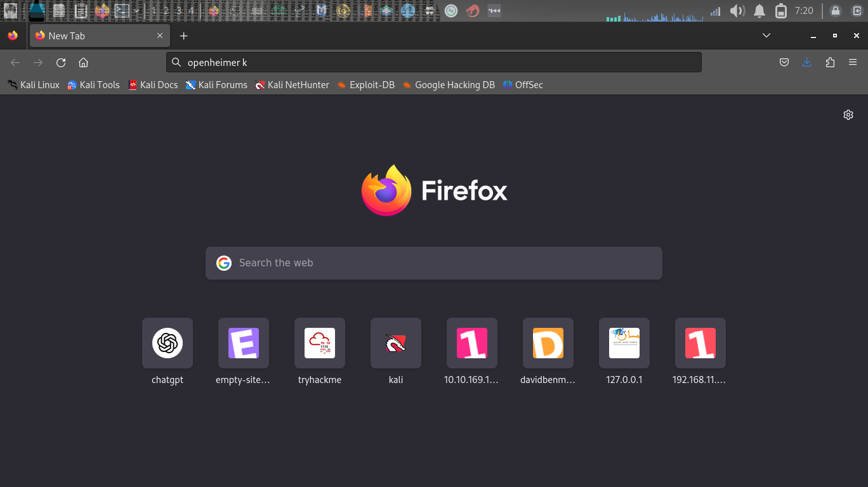Open the Kali applications menu in panel
Image resolution: width=868 pixels, height=487 pixels.
click(x=11, y=10)
